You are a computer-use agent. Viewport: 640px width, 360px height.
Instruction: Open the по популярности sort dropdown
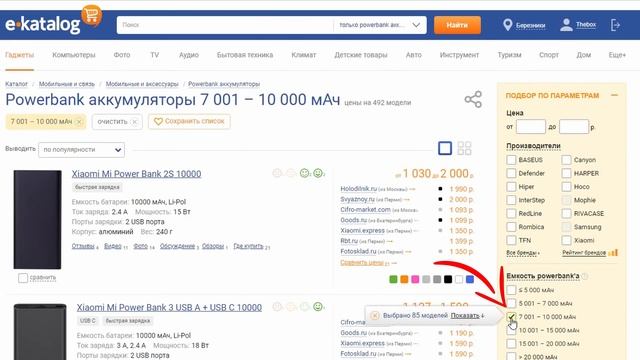(x=82, y=150)
